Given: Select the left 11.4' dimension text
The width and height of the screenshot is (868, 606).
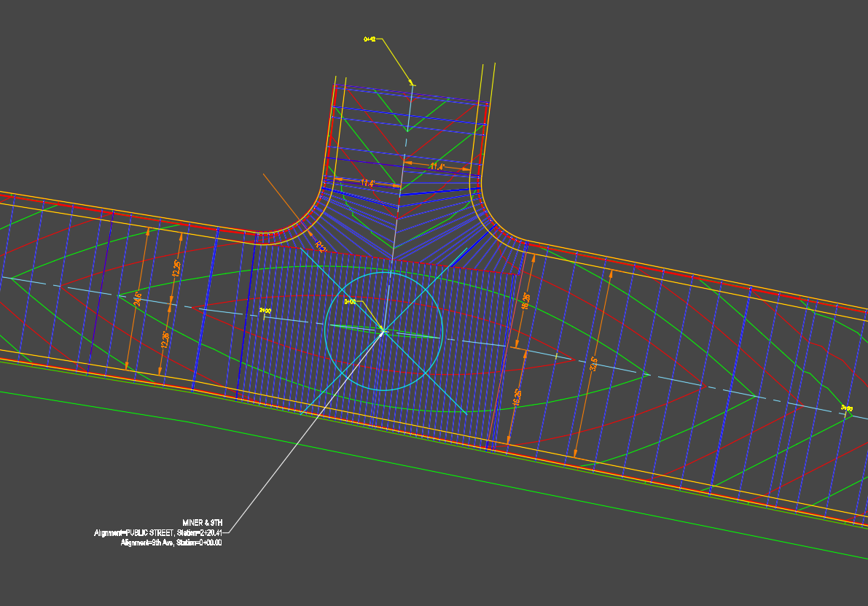Looking at the screenshot, I should 367,184.
